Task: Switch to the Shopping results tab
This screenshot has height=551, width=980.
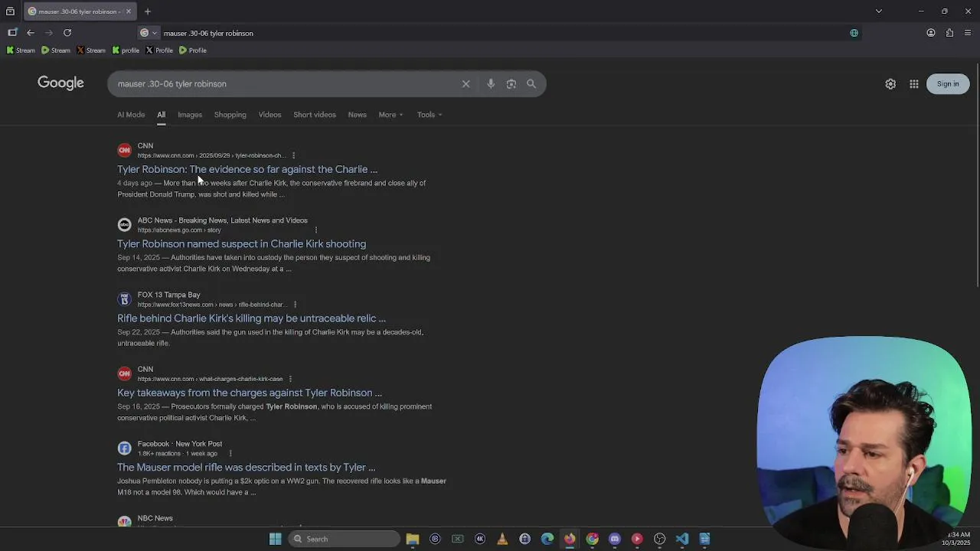Action: point(230,115)
